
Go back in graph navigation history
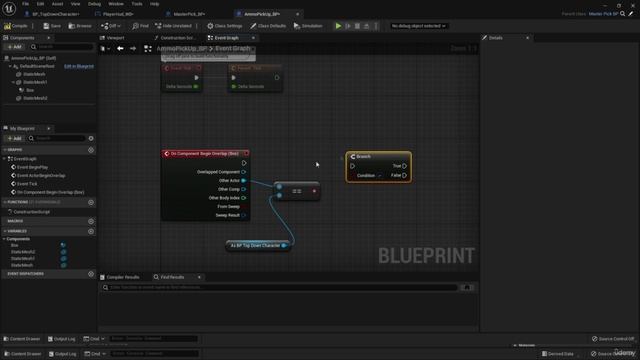point(120,49)
